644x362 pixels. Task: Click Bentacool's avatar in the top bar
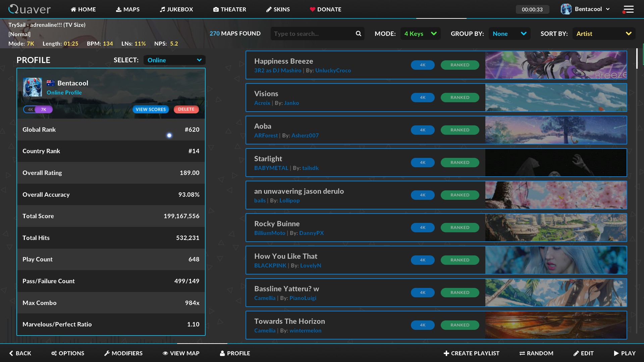click(x=566, y=9)
